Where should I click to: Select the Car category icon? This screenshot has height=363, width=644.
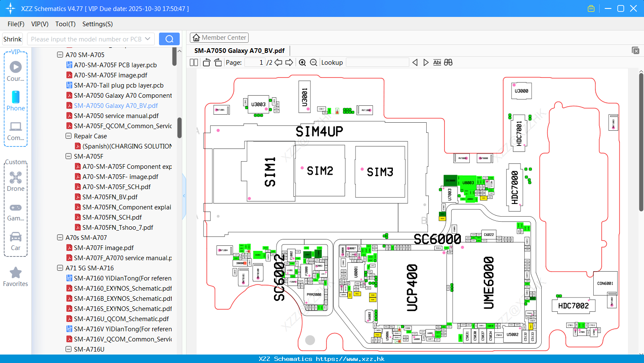16,236
